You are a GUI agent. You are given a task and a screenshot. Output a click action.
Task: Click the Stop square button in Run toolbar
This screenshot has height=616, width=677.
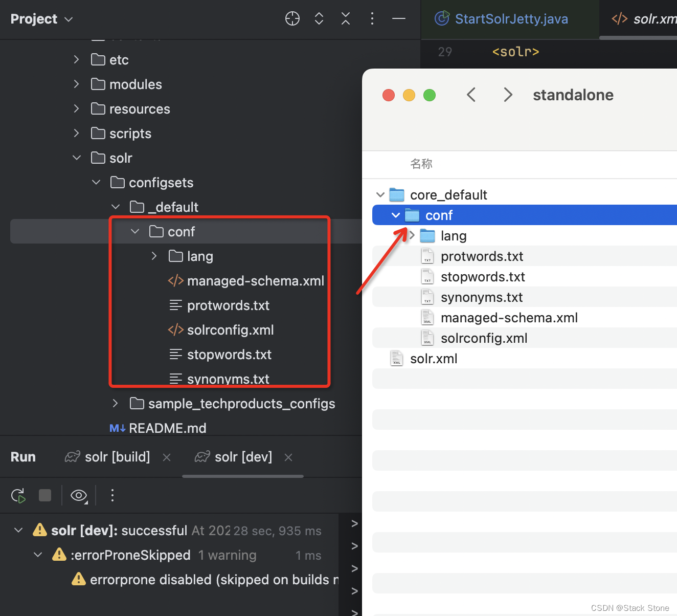pyautogui.click(x=45, y=495)
